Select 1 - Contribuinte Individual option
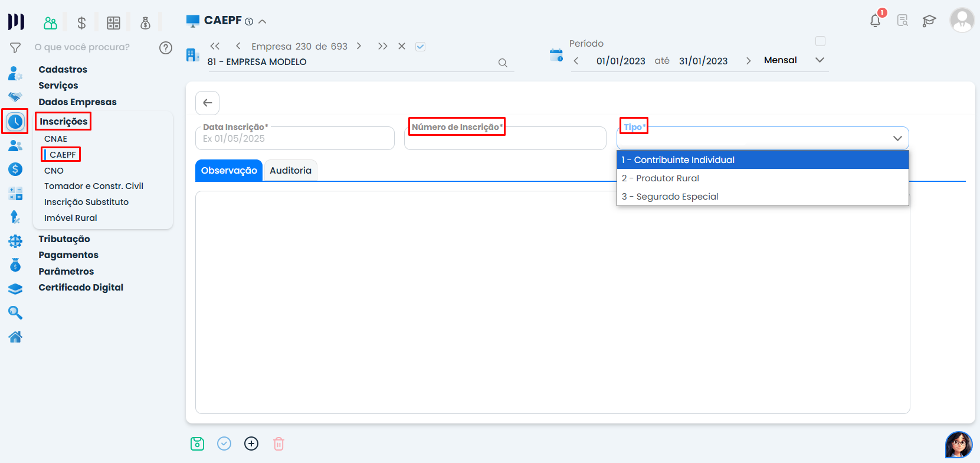The width and height of the screenshot is (980, 463). [x=763, y=160]
